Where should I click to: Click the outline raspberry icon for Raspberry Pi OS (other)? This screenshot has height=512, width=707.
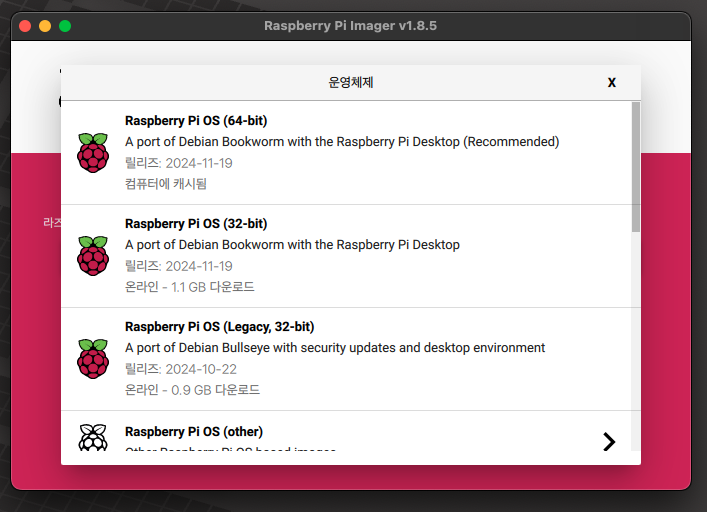coord(93,437)
